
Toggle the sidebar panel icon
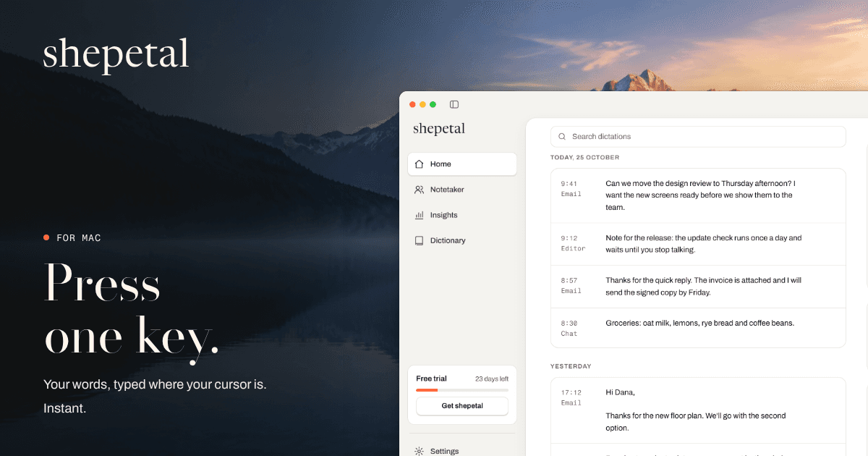pyautogui.click(x=454, y=104)
